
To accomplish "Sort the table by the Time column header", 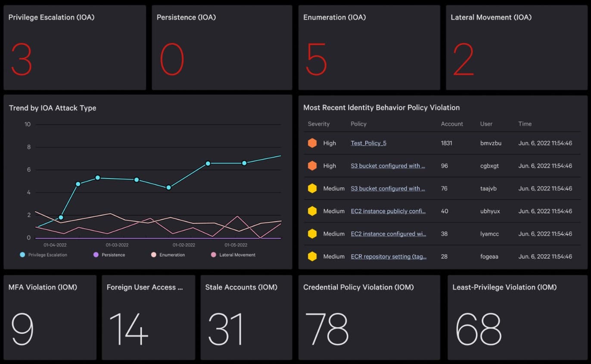I will [x=525, y=124].
